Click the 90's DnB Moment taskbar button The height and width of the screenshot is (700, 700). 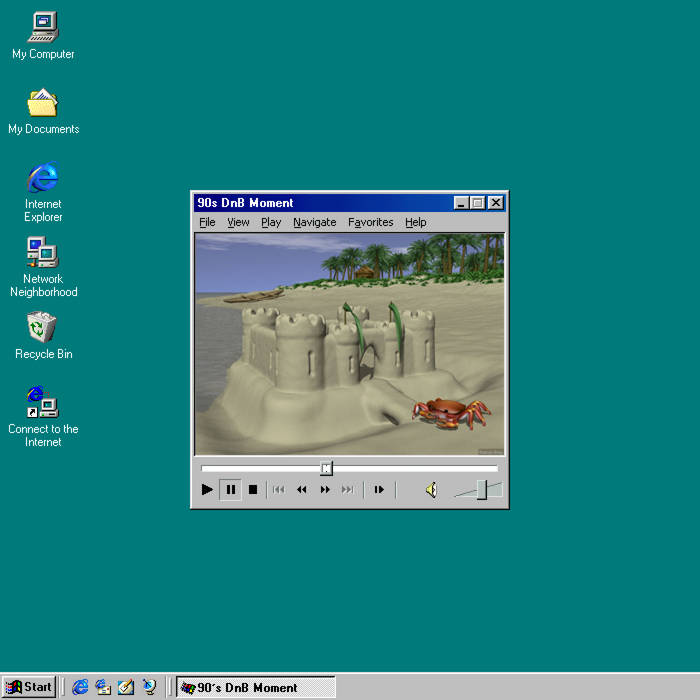tap(256, 687)
